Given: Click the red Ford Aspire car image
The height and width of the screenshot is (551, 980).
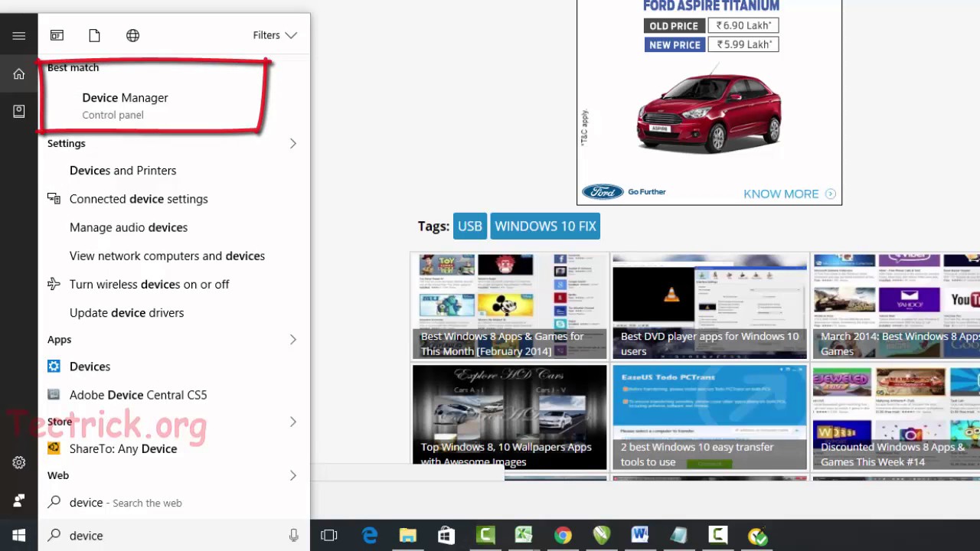Looking at the screenshot, I should [x=709, y=112].
